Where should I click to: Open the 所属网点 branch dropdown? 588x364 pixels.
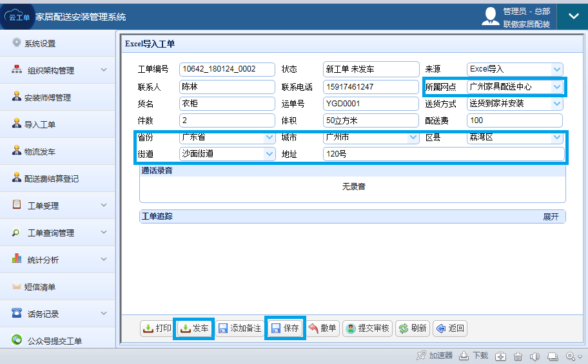514,86
